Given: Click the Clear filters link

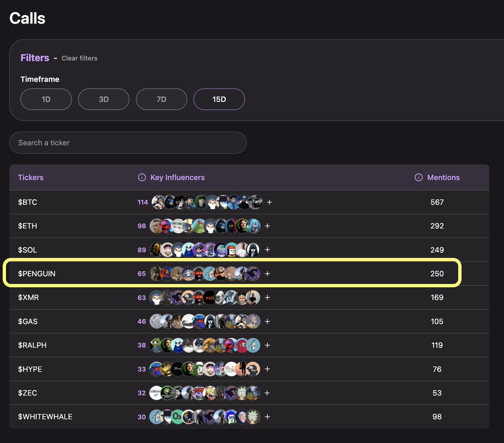Looking at the screenshot, I should click(x=79, y=58).
